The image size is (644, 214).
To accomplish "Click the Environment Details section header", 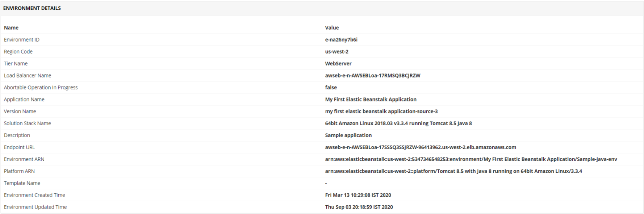I will pos(32,8).
